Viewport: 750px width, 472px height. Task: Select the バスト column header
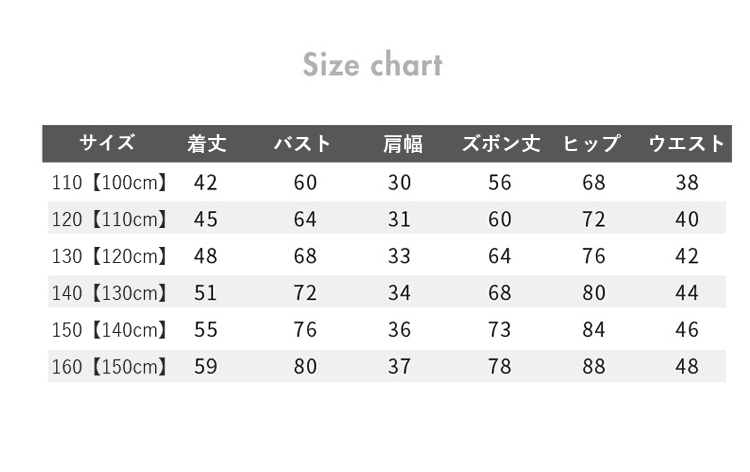pyautogui.click(x=303, y=144)
